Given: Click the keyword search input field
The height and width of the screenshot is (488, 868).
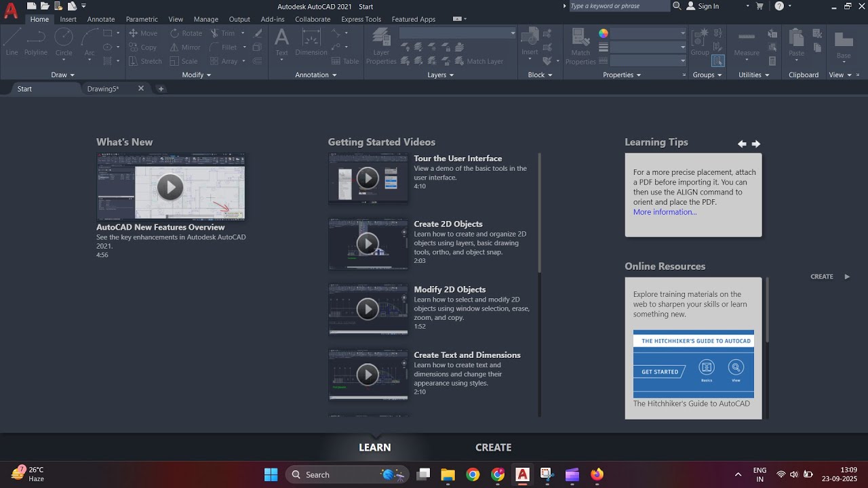Looking at the screenshot, I should point(619,6).
